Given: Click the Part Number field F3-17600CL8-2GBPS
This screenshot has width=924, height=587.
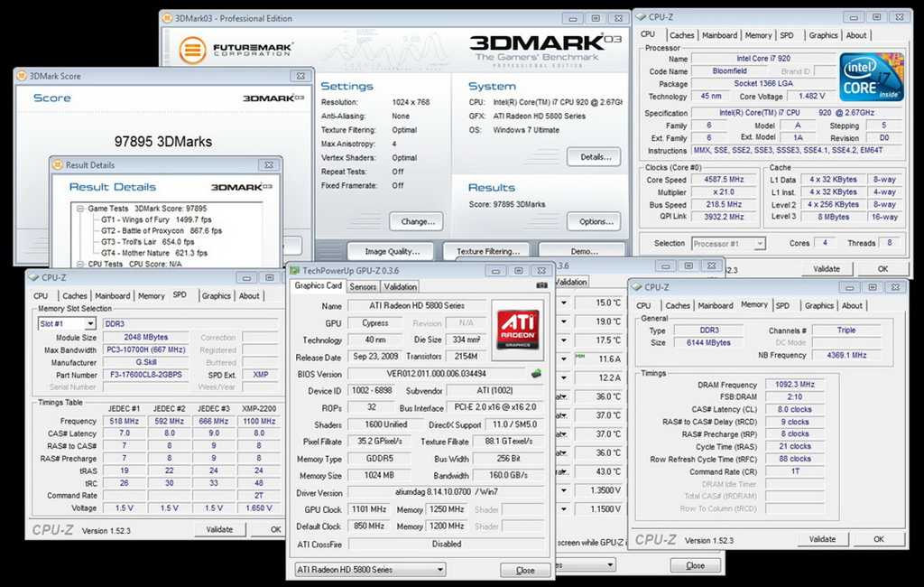Looking at the screenshot, I should tap(146, 375).
